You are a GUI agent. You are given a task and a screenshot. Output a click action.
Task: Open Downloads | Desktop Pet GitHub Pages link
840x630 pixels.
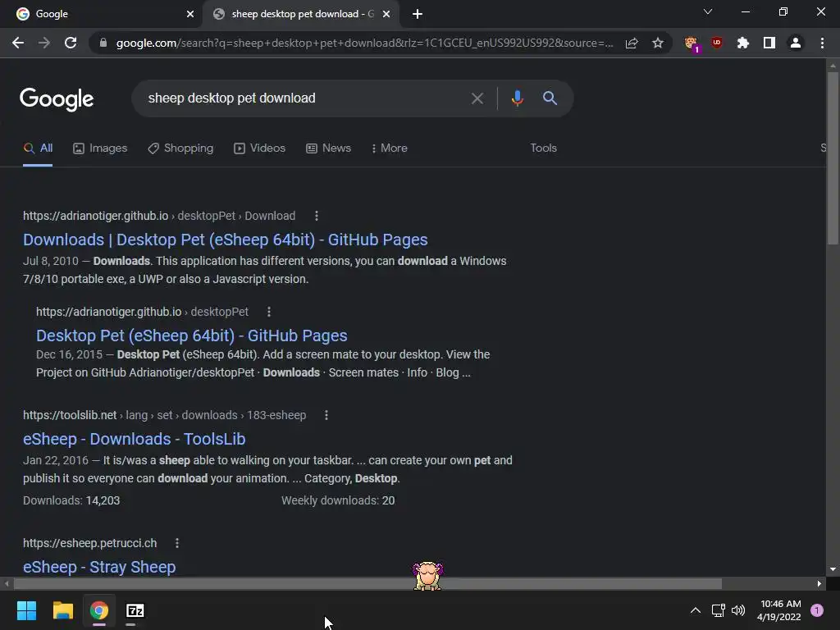[x=225, y=240]
